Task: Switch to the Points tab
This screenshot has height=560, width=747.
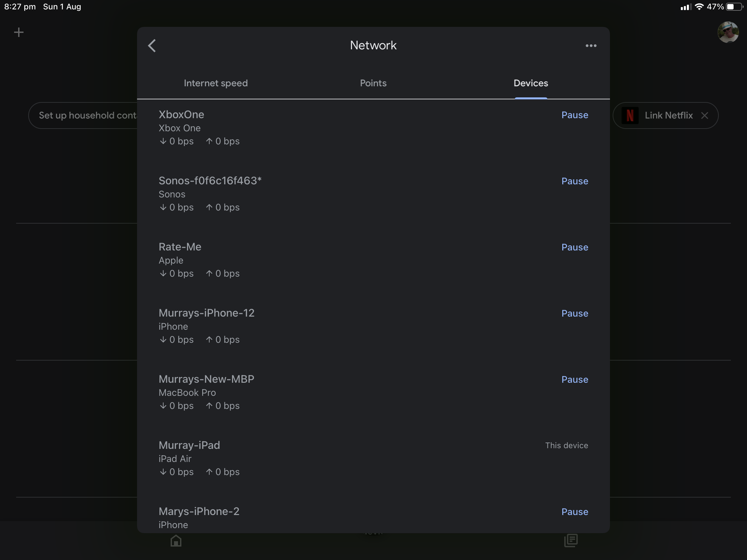Action: 373,83
